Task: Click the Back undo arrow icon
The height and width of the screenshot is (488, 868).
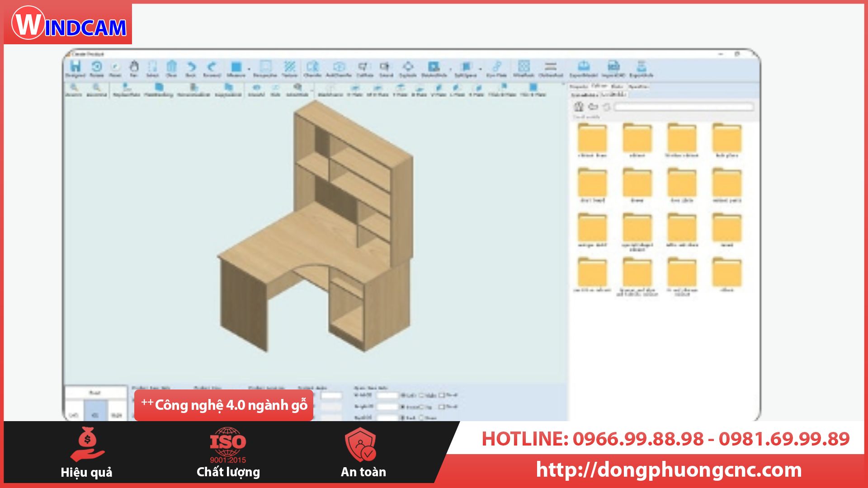Action: point(191,67)
